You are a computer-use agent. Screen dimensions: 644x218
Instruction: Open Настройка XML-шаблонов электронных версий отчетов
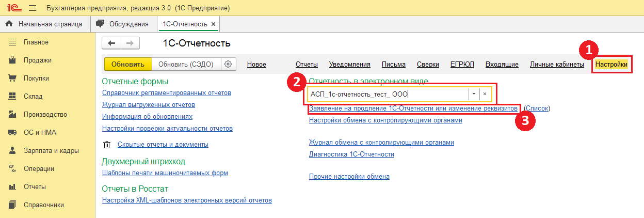point(187,200)
